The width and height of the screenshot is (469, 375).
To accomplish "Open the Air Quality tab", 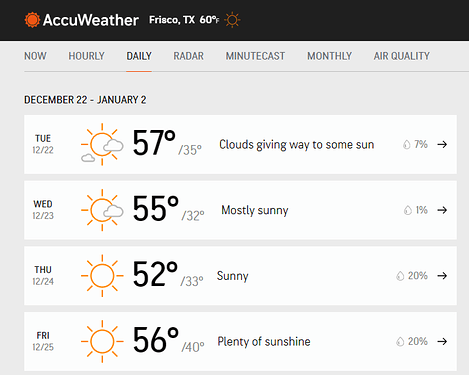I will tap(402, 56).
